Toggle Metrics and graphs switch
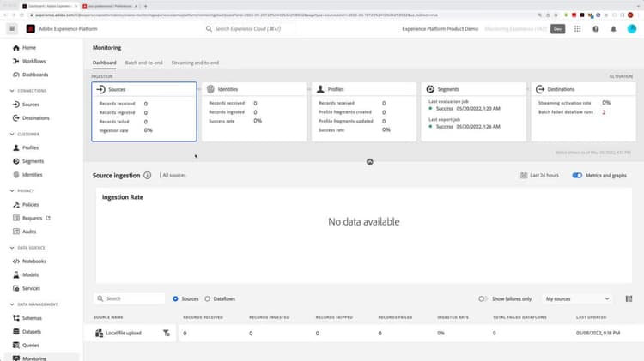The height and width of the screenshot is (361, 644). [577, 176]
